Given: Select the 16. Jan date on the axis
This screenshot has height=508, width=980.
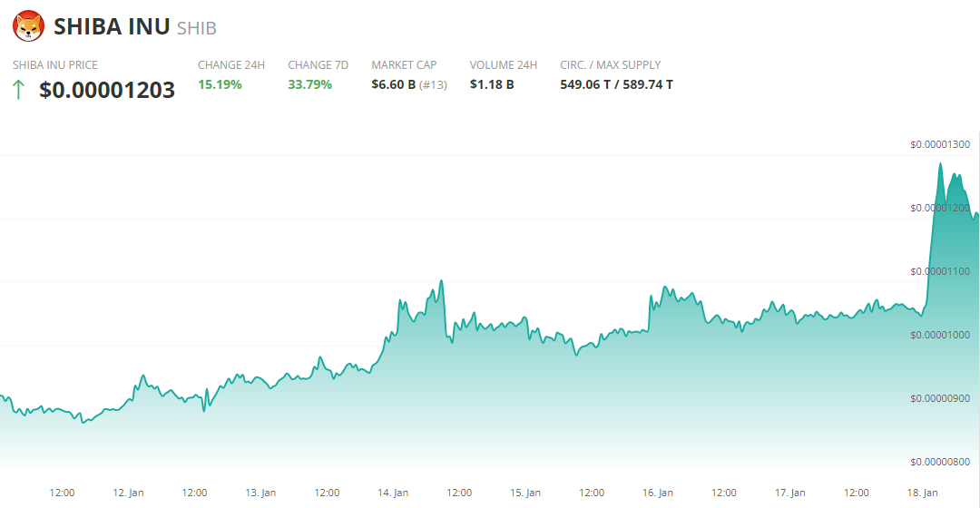Looking at the screenshot, I should click(x=658, y=493).
